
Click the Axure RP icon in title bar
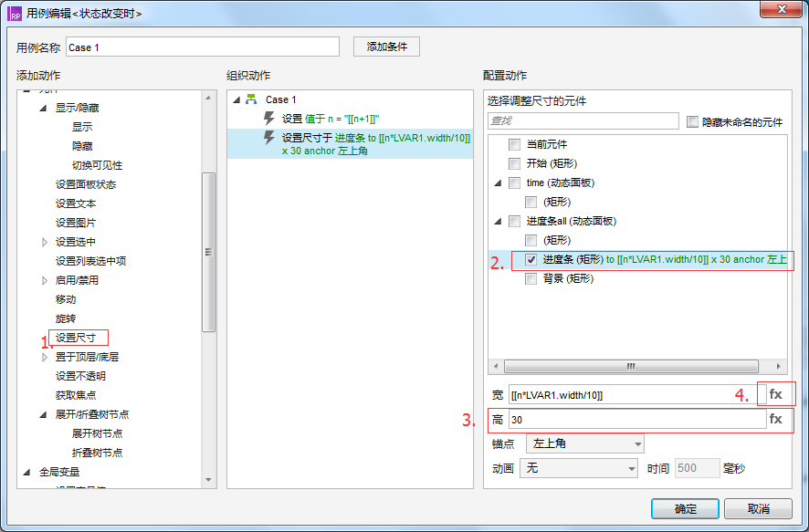pos(15,14)
